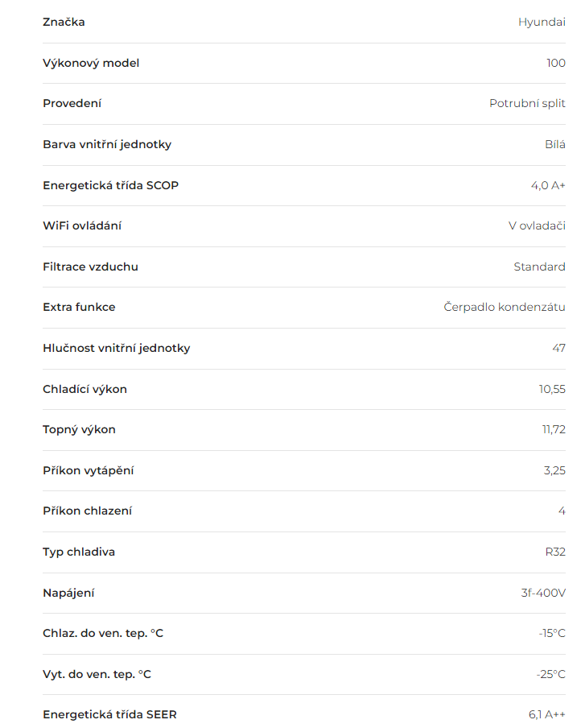
Task: Click the Energetická třída SCOP label
Action: [110, 185]
